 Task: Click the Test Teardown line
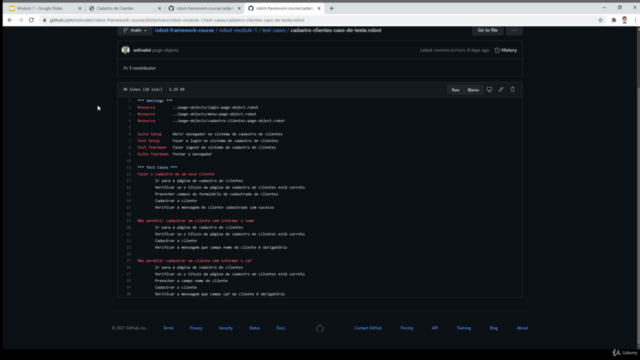tap(207, 147)
